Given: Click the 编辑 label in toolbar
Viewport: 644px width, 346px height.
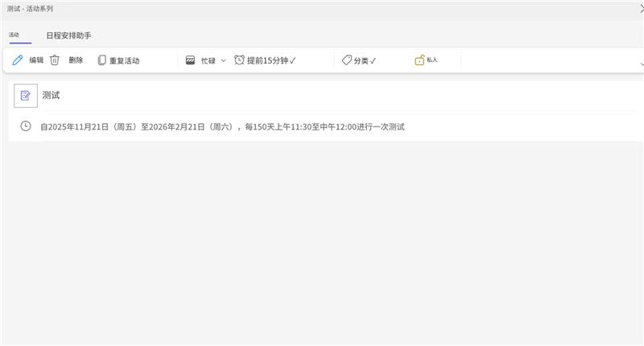Looking at the screenshot, I should point(36,60).
